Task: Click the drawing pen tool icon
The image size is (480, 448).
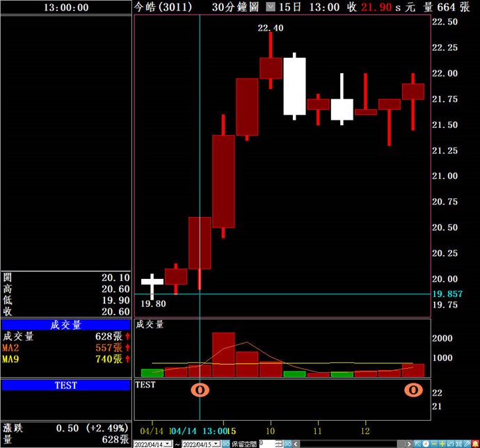Action: (466, 444)
